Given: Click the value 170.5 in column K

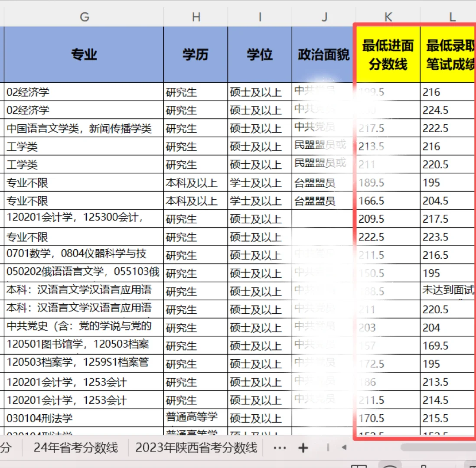Looking at the screenshot, I should pyautogui.click(x=388, y=418).
